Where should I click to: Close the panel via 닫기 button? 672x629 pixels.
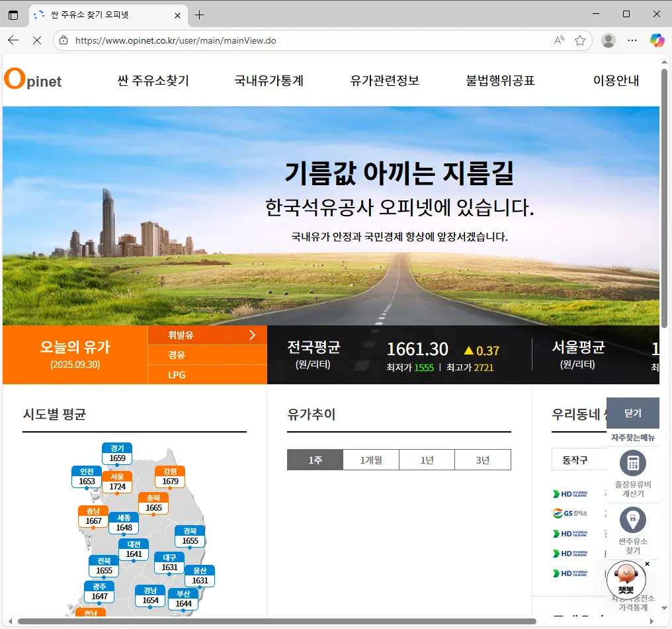632,413
